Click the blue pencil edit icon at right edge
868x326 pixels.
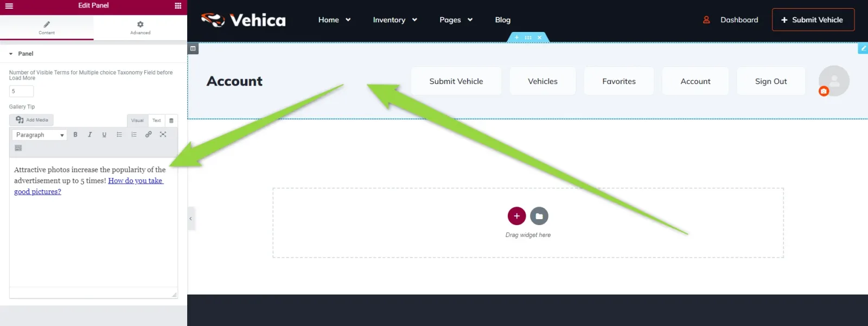pyautogui.click(x=863, y=48)
